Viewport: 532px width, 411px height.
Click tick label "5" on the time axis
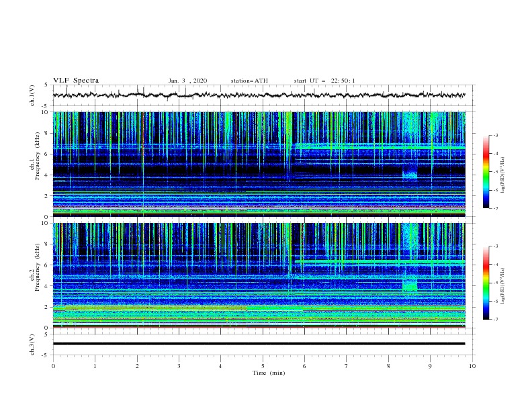[263, 366]
